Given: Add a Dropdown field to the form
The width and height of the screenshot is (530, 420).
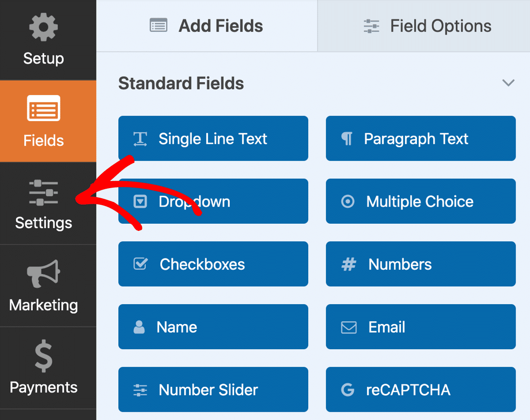Looking at the screenshot, I should pos(213,201).
